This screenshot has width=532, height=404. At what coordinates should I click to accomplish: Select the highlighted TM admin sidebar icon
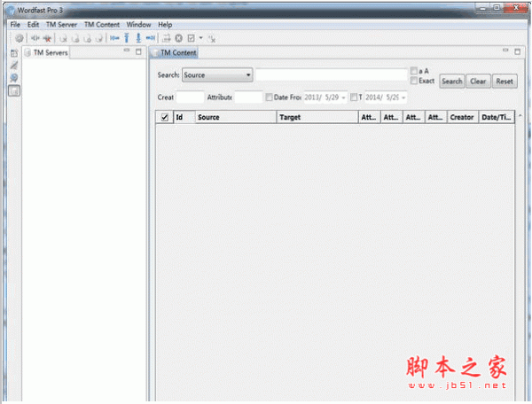click(x=14, y=91)
